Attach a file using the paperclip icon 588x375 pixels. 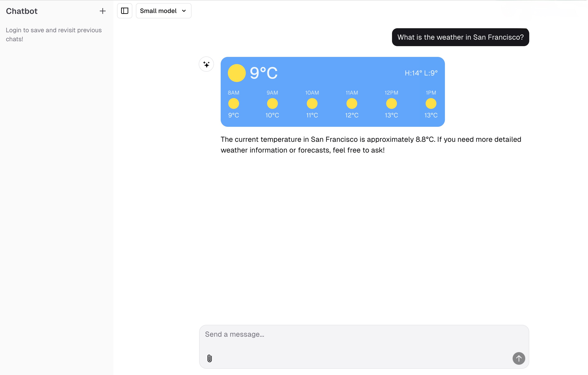[209, 358]
